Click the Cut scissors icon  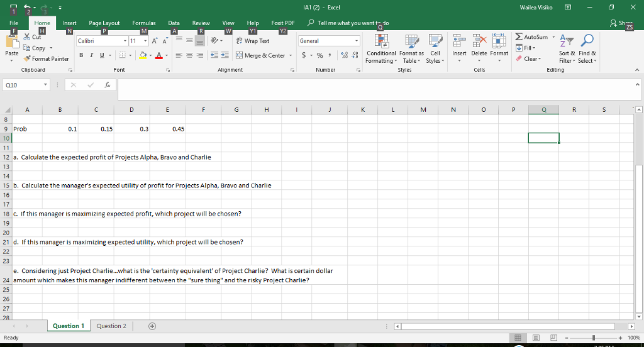tap(27, 37)
